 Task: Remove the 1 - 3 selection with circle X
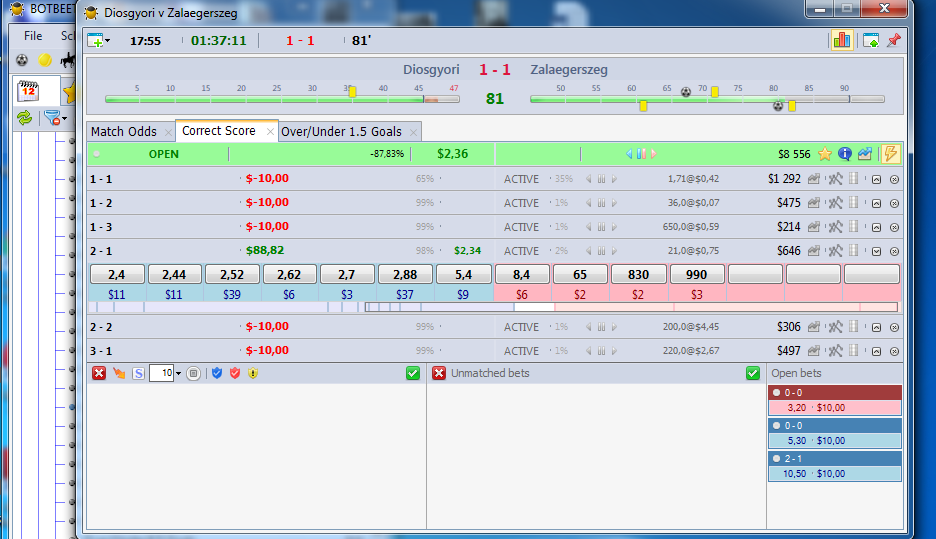(x=894, y=227)
